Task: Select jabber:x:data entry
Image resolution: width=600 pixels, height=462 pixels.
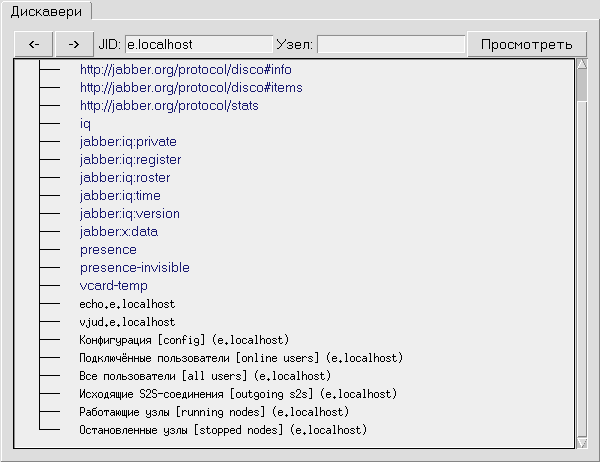Action: [119, 232]
